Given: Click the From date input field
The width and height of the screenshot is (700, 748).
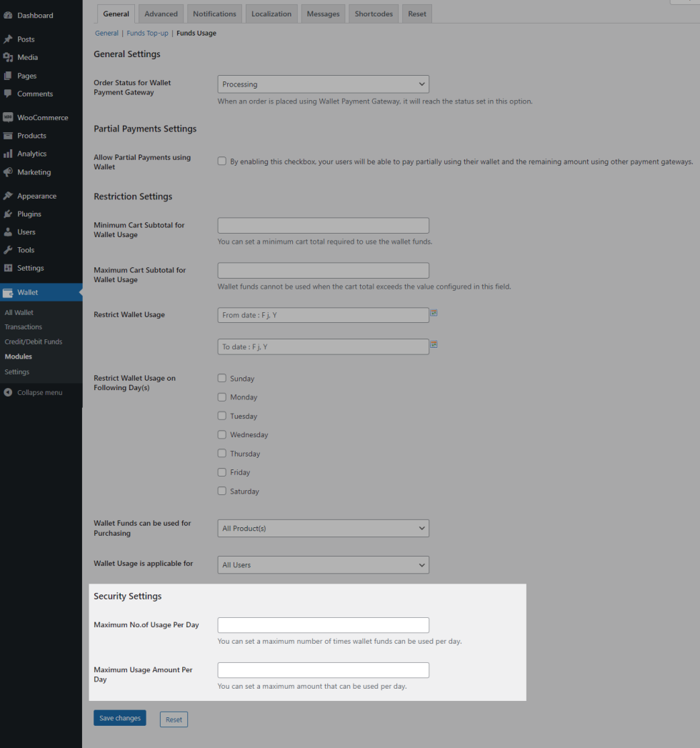Looking at the screenshot, I should coord(324,315).
